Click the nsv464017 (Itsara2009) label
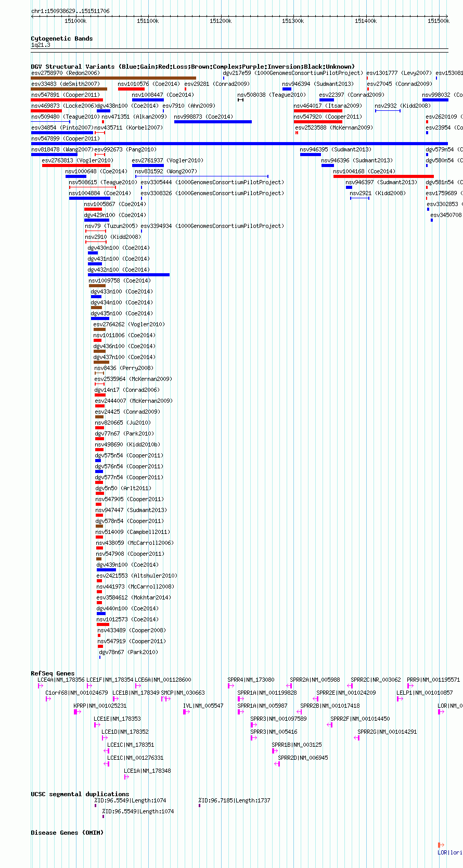Image resolution: width=463 pixels, height=868 pixels. click(x=328, y=106)
